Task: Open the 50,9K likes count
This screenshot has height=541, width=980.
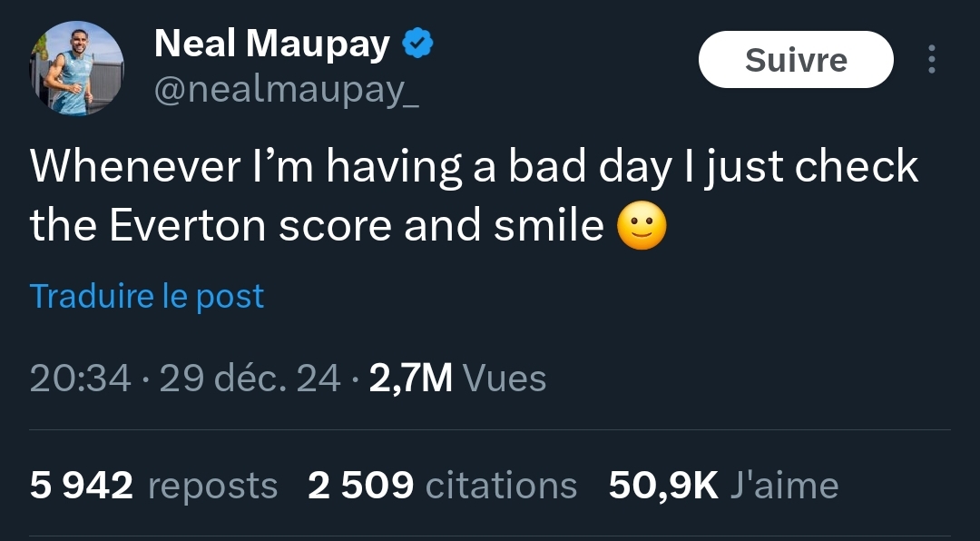Action: click(663, 486)
